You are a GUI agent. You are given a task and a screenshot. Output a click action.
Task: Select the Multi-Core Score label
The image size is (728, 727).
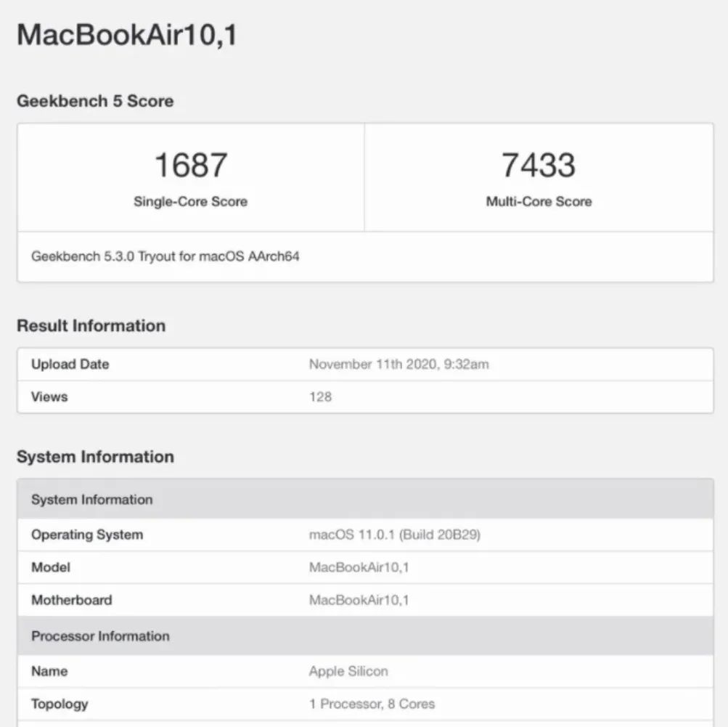(x=539, y=202)
